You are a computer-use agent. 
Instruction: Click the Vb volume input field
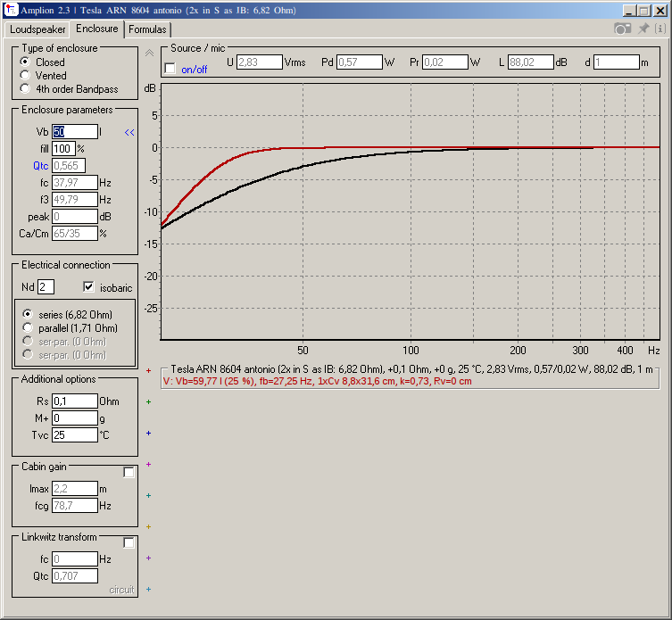pos(75,131)
